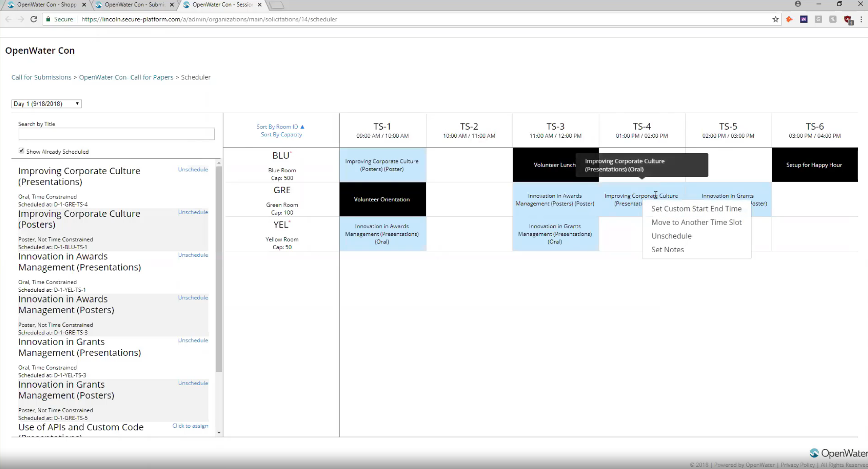Open OpenWater Con- Call for Papers breadcrumb

pyautogui.click(x=126, y=77)
